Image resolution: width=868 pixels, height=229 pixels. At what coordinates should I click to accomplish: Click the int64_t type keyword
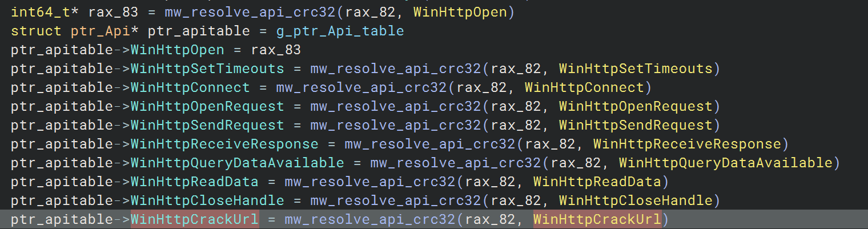(x=41, y=12)
